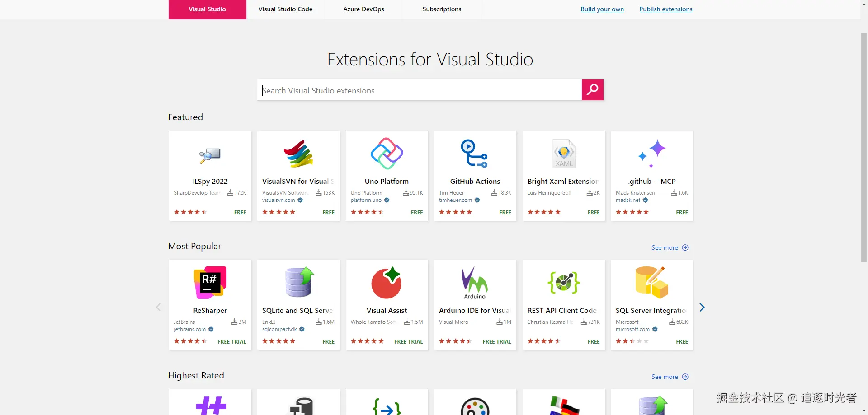Click FREE TRIAL label on Visual Assist card
The height and width of the screenshot is (415, 868).
pyautogui.click(x=409, y=342)
